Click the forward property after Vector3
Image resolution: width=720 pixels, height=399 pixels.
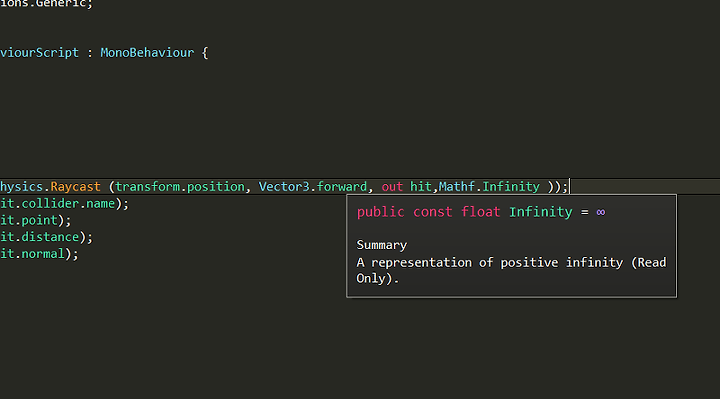(x=342, y=187)
